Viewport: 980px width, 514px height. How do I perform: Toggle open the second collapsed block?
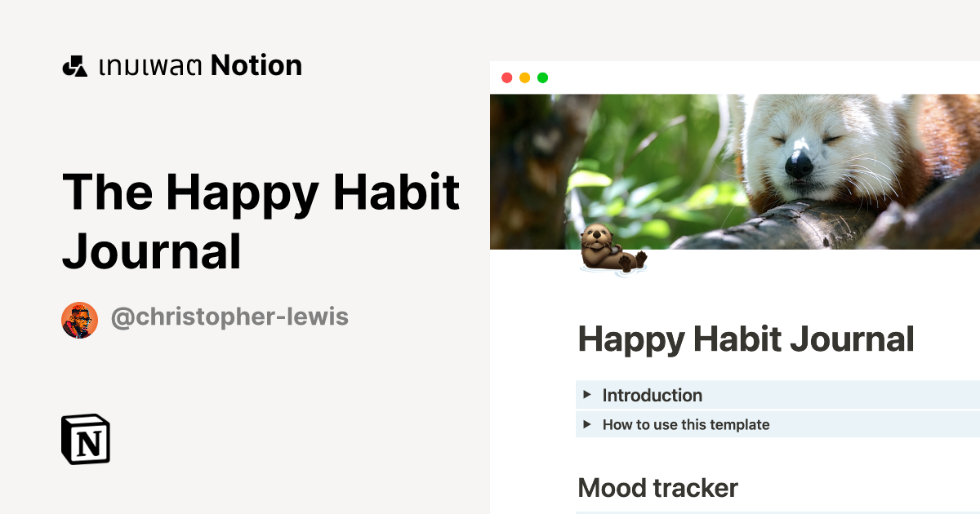coord(587,424)
